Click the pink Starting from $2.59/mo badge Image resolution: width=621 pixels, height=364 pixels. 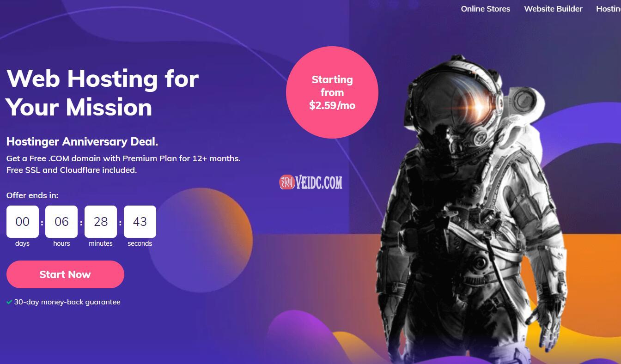[x=332, y=92]
